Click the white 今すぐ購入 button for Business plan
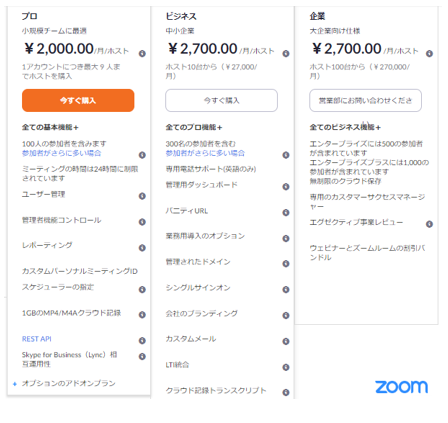Image resolution: width=448 pixels, height=423 pixels. [221, 100]
